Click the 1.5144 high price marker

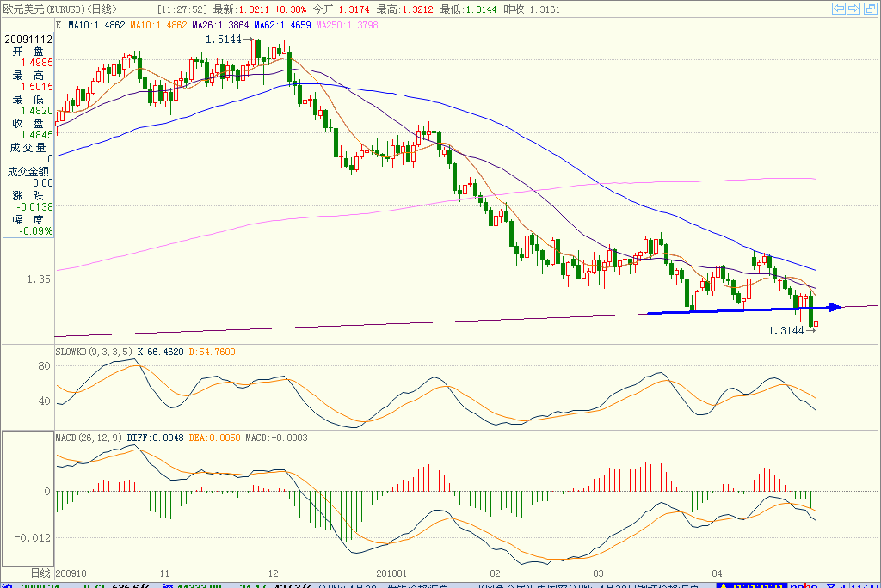pyautogui.click(x=223, y=40)
